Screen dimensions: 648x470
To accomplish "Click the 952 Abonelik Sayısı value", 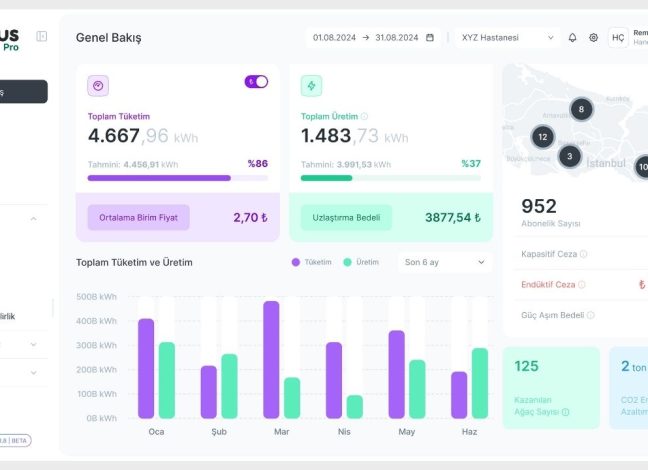I will click(539, 206).
